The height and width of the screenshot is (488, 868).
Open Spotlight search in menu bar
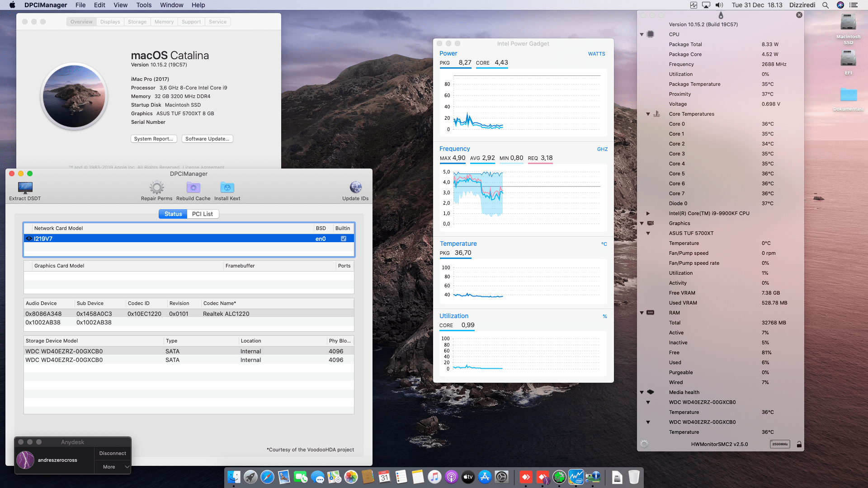(826, 5)
